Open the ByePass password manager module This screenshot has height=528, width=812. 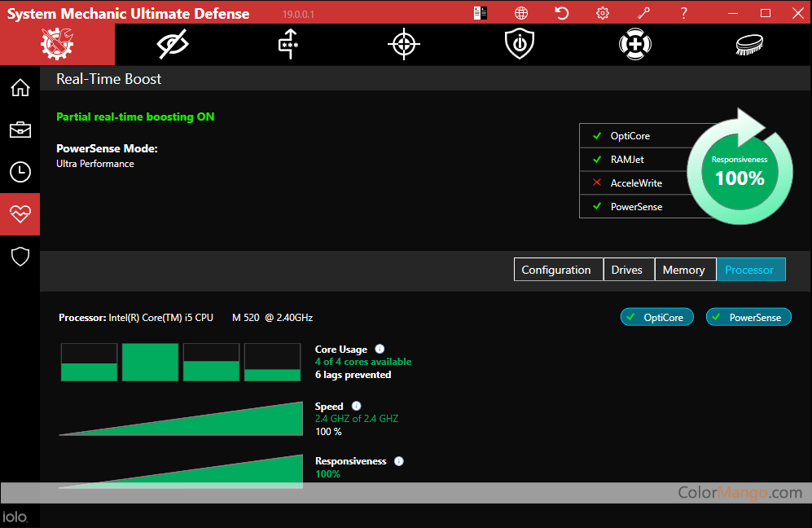click(x=288, y=44)
